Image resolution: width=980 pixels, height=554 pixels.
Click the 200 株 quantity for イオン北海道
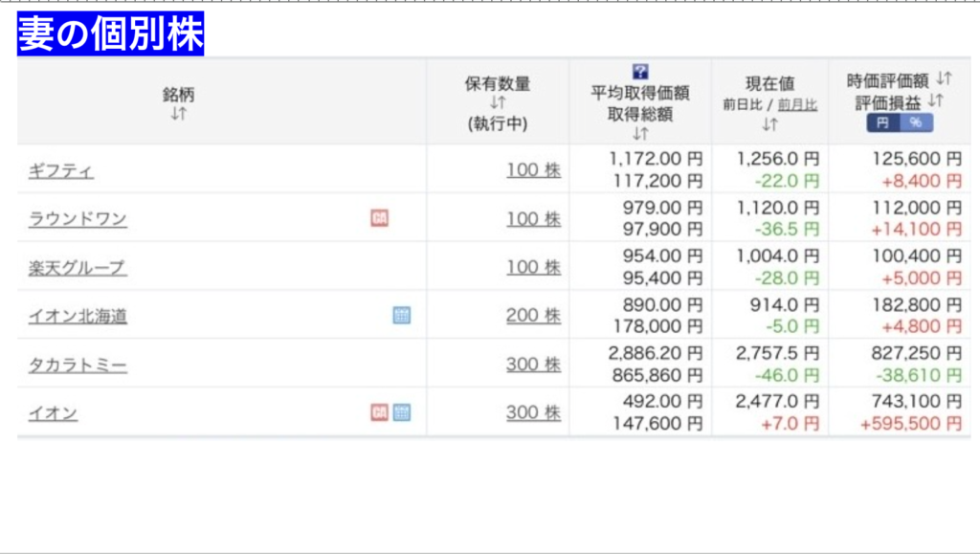(x=533, y=315)
